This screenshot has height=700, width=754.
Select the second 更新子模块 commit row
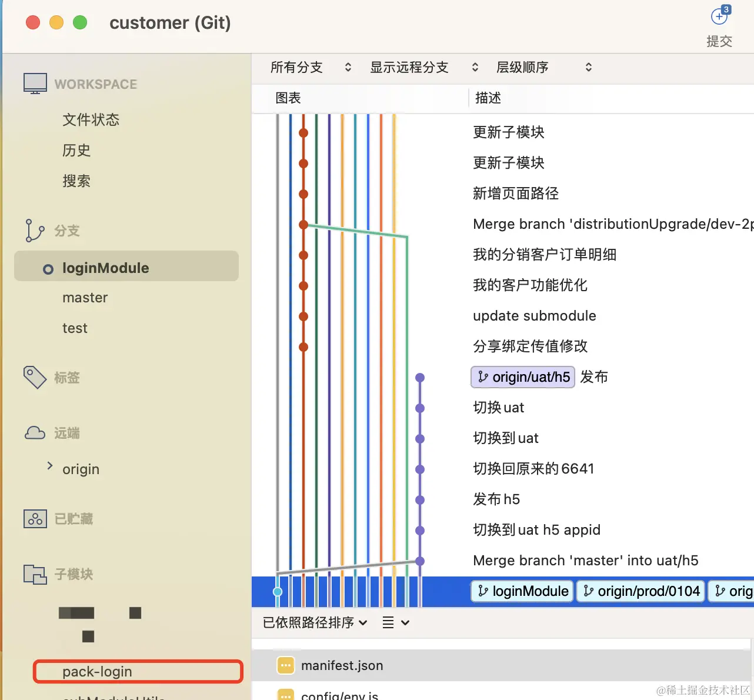tap(509, 163)
